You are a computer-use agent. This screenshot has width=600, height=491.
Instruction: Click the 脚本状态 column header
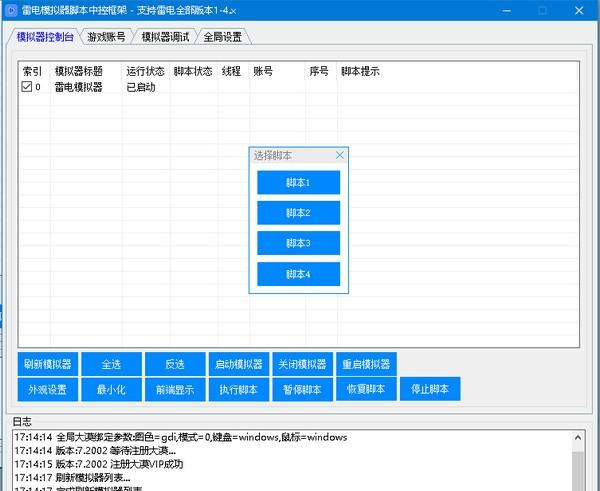tap(194, 71)
